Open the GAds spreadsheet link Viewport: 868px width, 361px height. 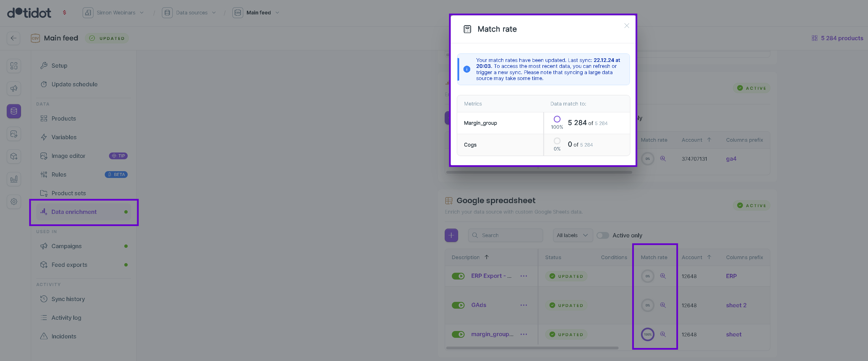click(478, 305)
